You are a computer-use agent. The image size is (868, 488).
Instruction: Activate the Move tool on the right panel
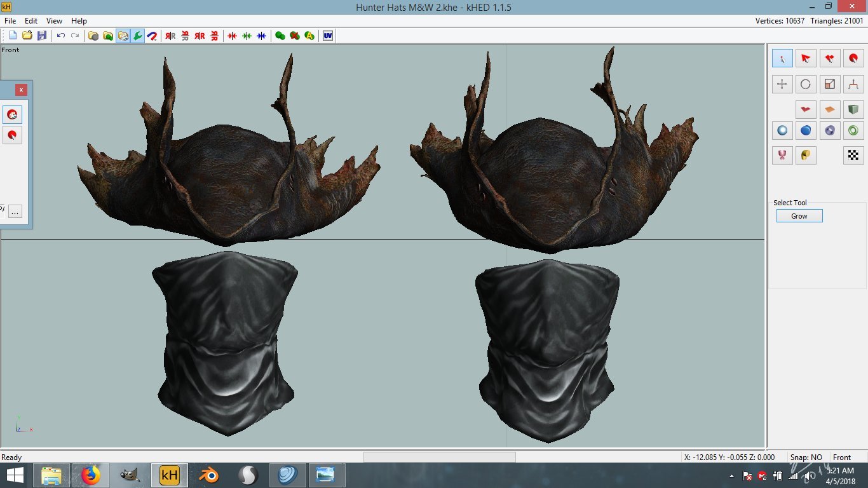coord(782,83)
